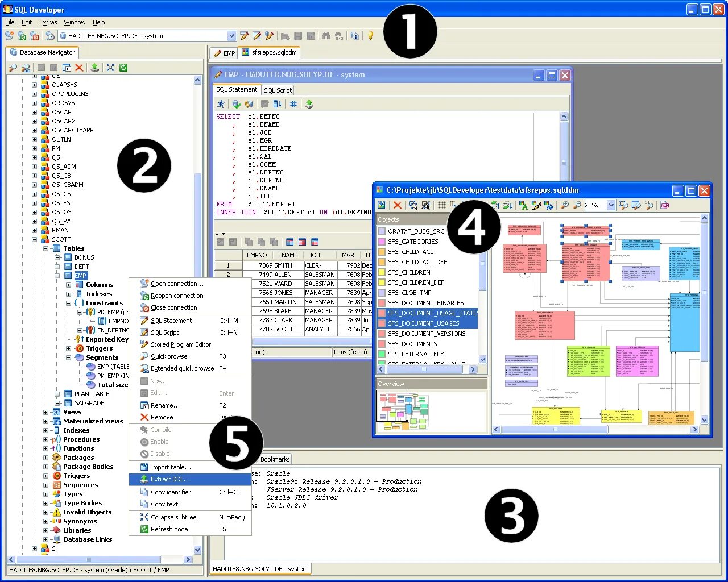Image resolution: width=728 pixels, height=582 pixels.
Task: Click the Rename icon in Navigator toolbar
Action: click(x=67, y=68)
